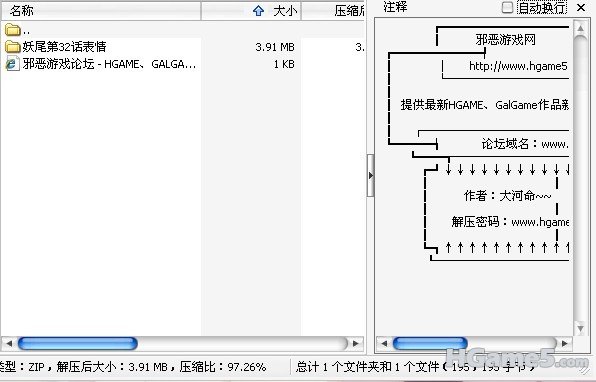This screenshot has height=382, width=596.
Task: Sort file list by 名称 column
Action: click(101, 11)
